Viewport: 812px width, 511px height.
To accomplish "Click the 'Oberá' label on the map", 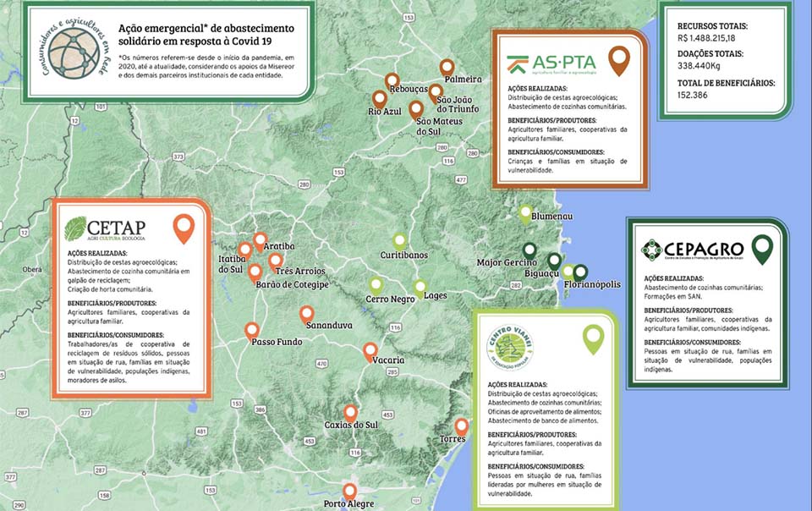I will click(x=32, y=270).
